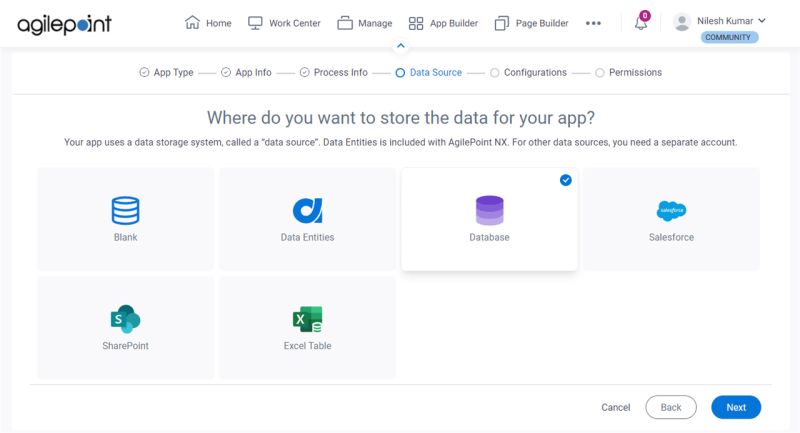This screenshot has height=433, width=800.
Task: Click the Work Center menu label
Action: pyautogui.click(x=294, y=23)
